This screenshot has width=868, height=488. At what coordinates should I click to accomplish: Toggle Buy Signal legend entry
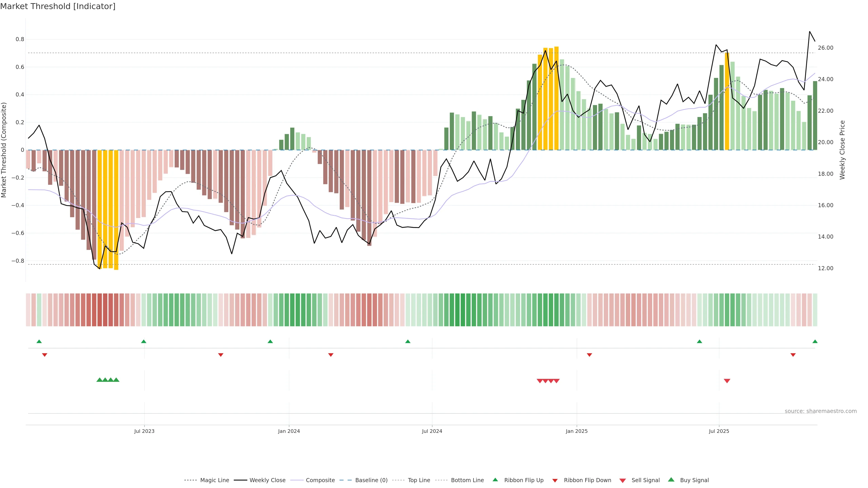694,480
